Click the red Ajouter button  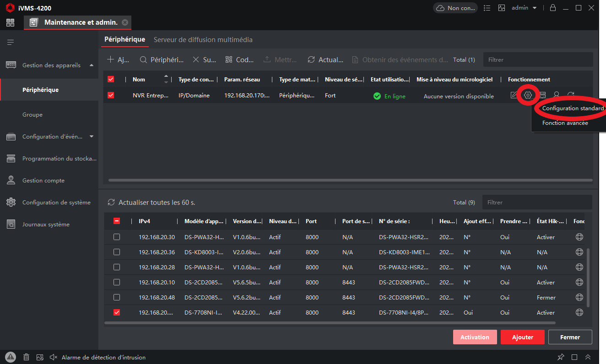pyautogui.click(x=522, y=337)
